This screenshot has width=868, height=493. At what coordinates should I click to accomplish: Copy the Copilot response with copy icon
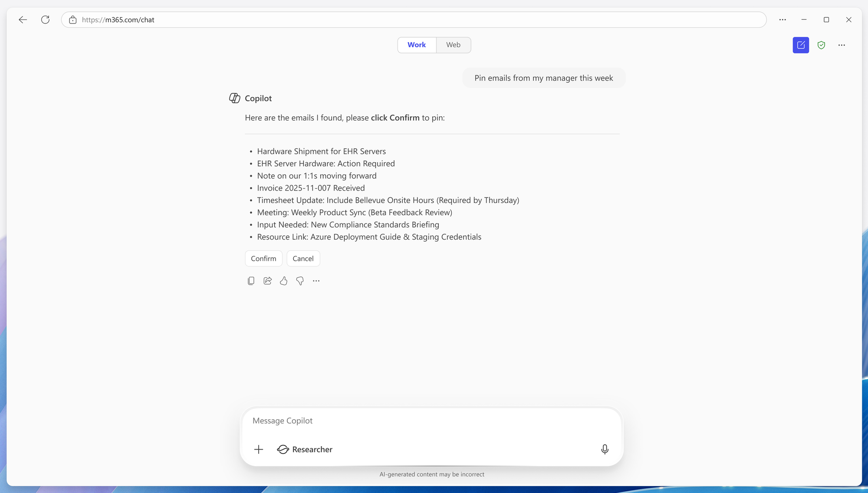coord(251,281)
